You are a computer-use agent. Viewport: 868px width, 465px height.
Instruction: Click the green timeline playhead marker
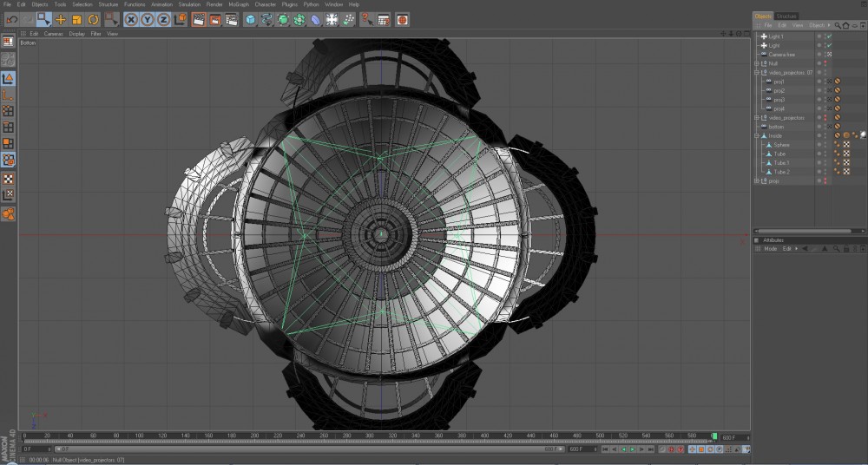[714, 436]
